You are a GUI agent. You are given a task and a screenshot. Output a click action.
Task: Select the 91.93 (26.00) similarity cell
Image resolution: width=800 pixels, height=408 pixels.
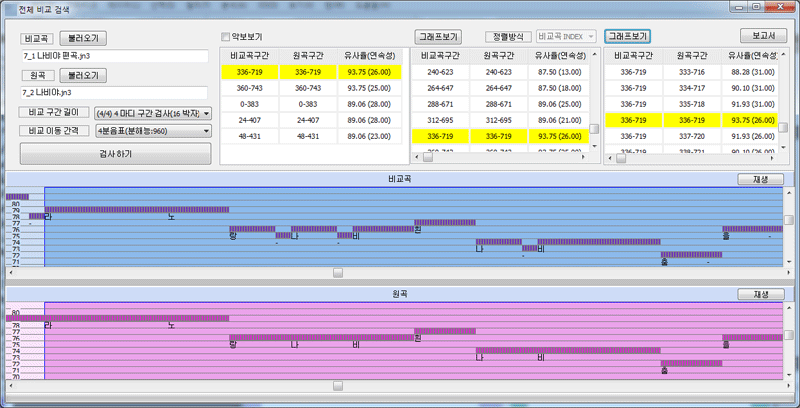(750, 137)
